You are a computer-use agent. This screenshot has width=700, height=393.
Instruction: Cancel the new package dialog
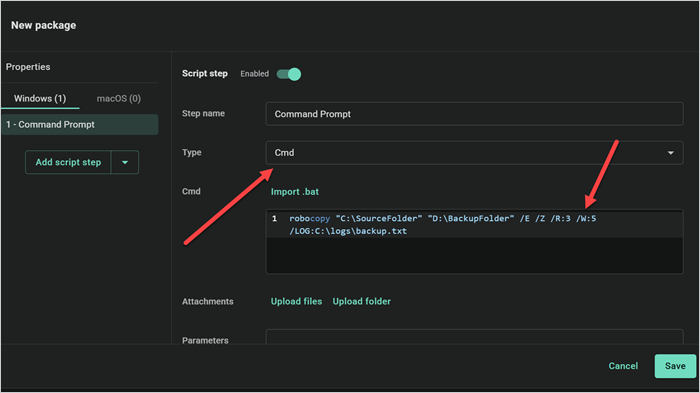pos(623,366)
